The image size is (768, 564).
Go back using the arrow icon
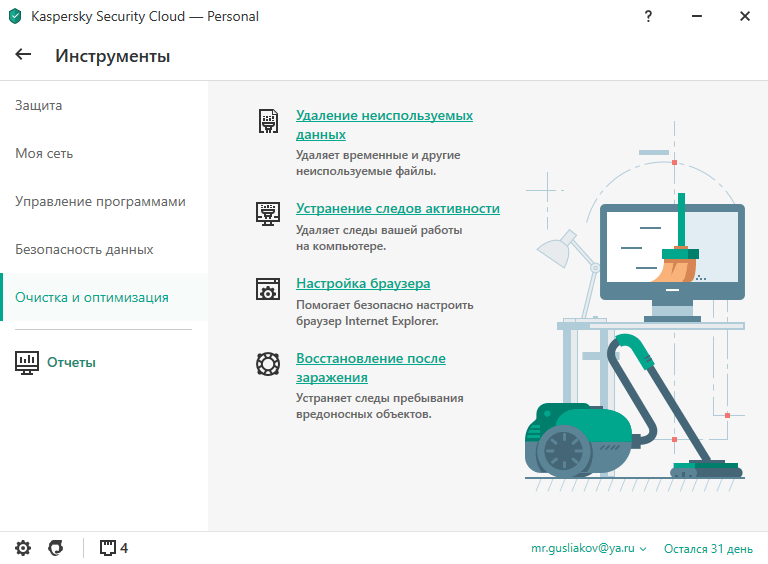click(23, 54)
